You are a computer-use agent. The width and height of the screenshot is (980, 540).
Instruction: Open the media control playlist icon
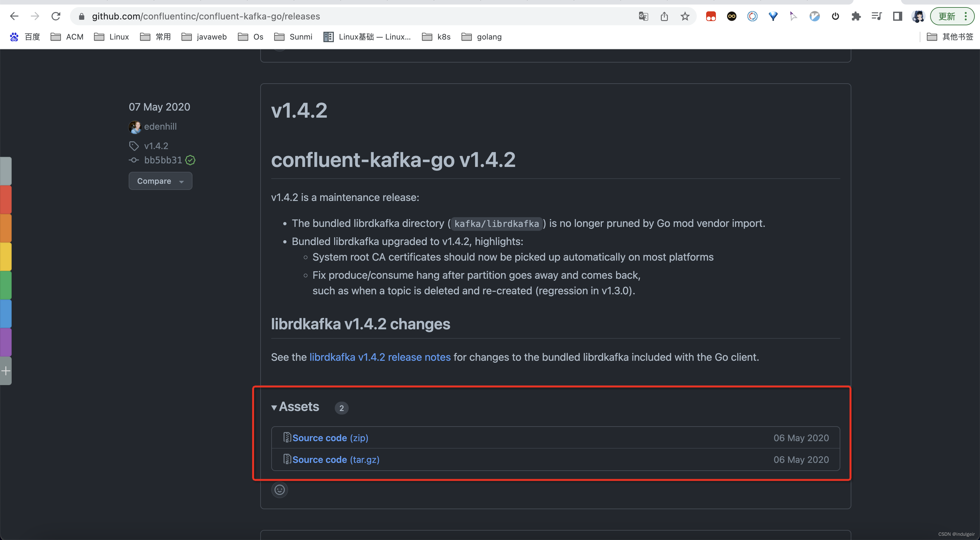[x=877, y=16]
